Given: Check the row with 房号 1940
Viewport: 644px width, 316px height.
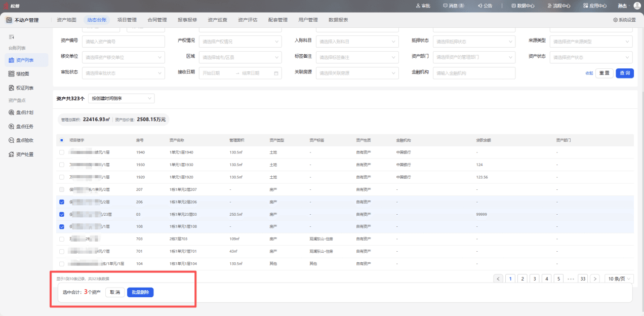Looking at the screenshot, I should [x=62, y=152].
